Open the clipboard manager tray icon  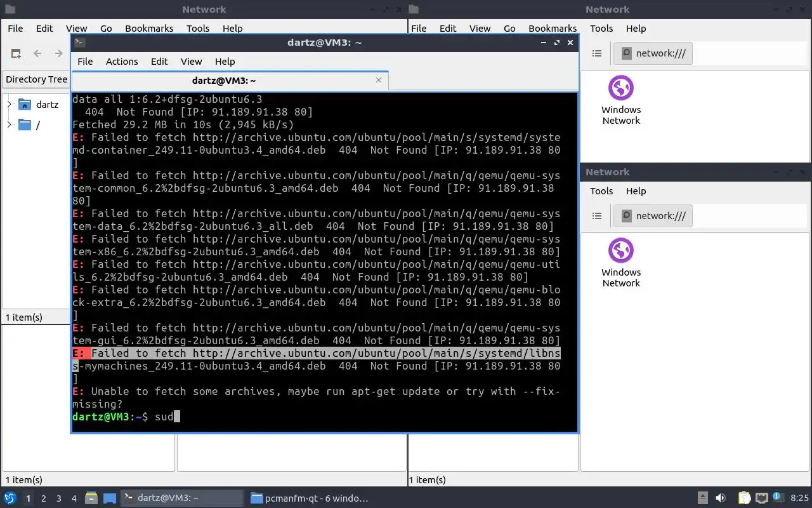pos(743,498)
